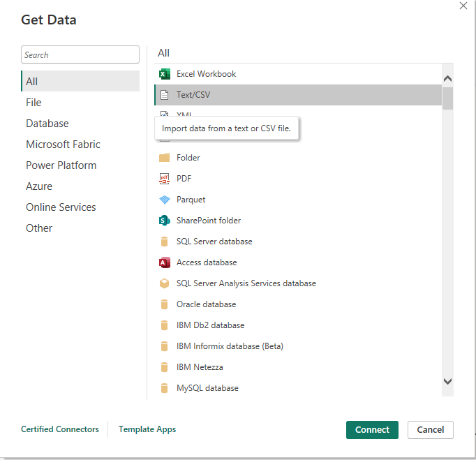The height and width of the screenshot is (460, 476).
Task: Select the Power Platform category
Action: tap(80, 165)
